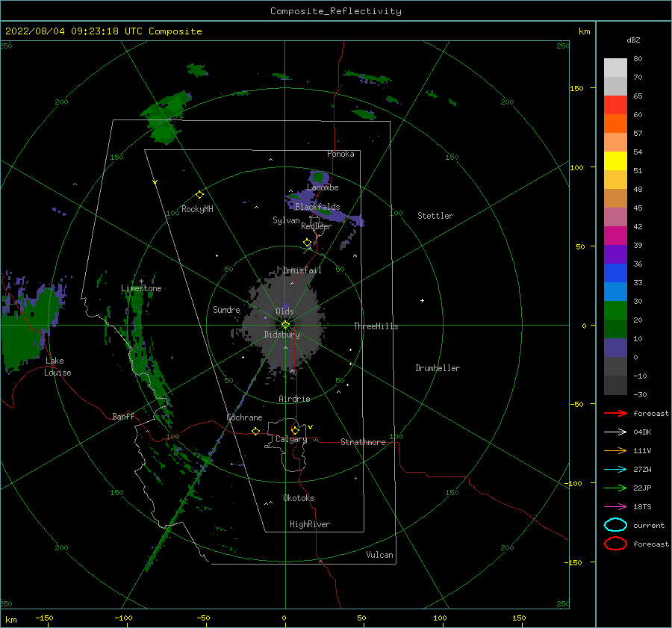Click the yellow V marker near Calgary
Screen dimensions: 672x628
coord(311,427)
